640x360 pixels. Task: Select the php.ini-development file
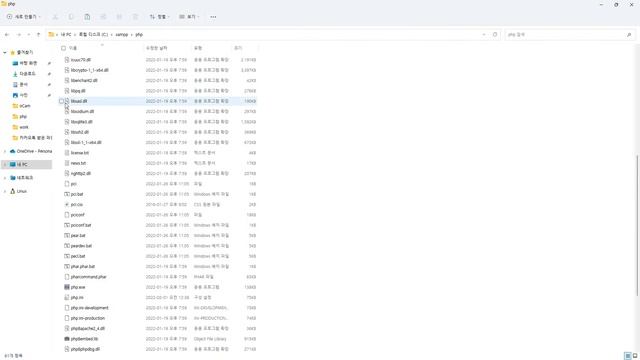pos(89,308)
